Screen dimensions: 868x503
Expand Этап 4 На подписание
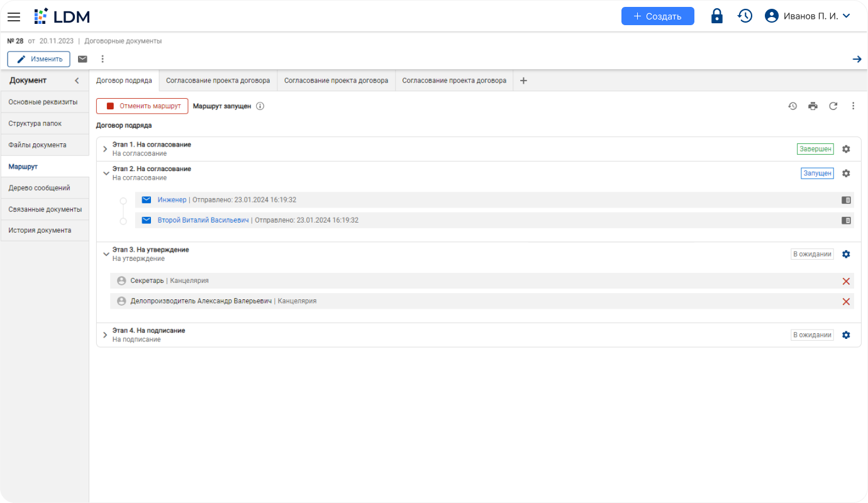[105, 335]
